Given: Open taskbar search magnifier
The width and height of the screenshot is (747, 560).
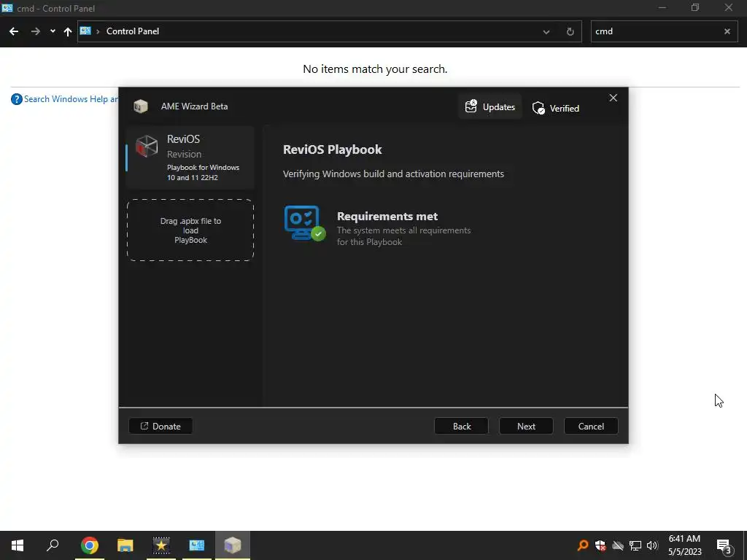Looking at the screenshot, I should click(x=53, y=545).
